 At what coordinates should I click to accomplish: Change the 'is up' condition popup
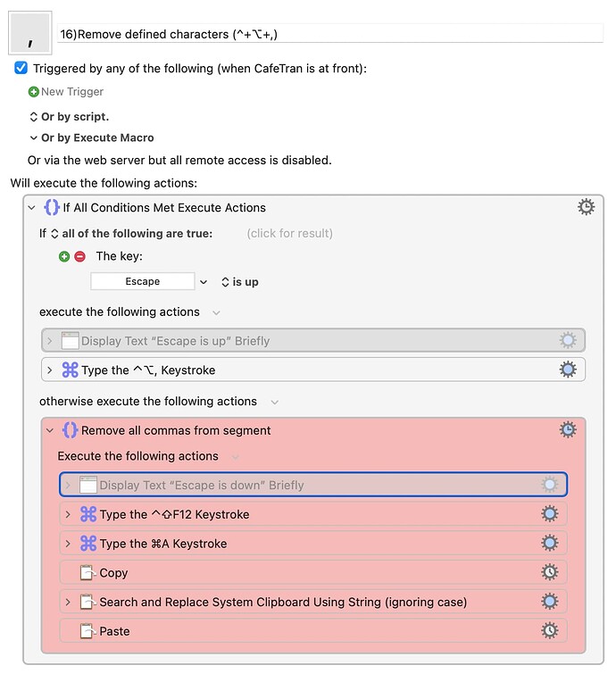click(x=240, y=282)
